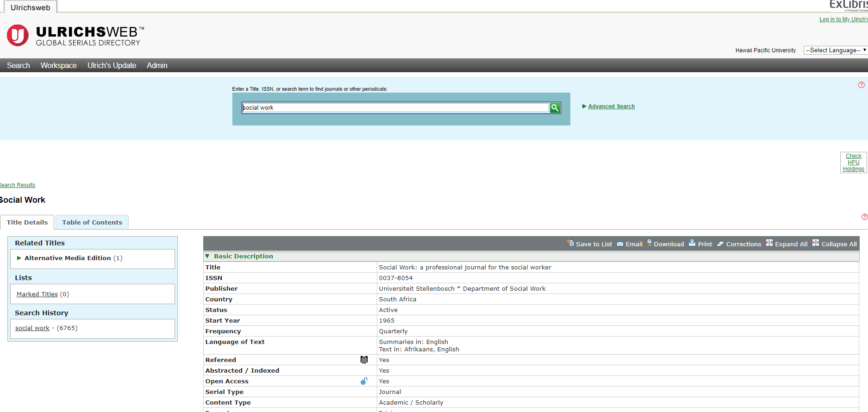This screenshot has height=412, width=868.
Task: Open the Advanced Search link
Action: [x=612, y=106]
